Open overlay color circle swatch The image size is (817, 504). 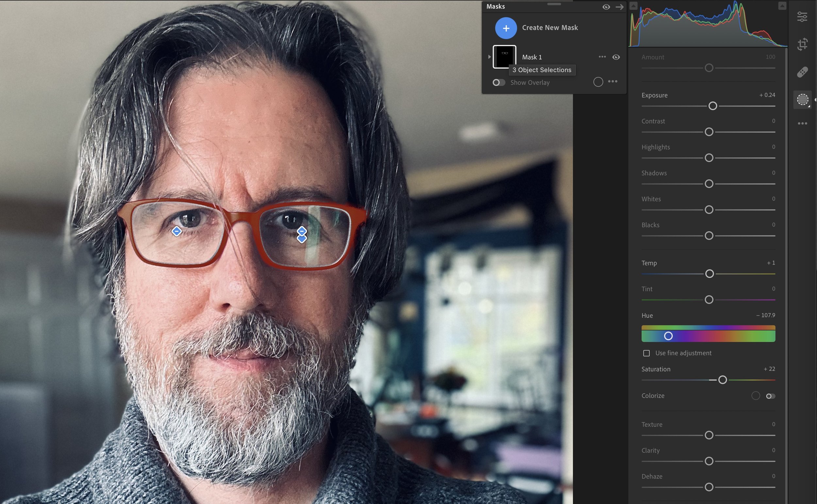(x=598, y=82)
